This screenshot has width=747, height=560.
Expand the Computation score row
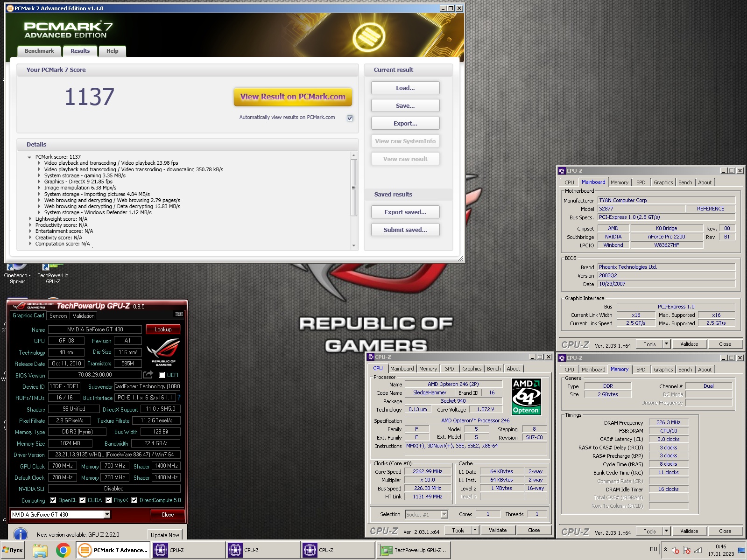(x=30, y=244)
